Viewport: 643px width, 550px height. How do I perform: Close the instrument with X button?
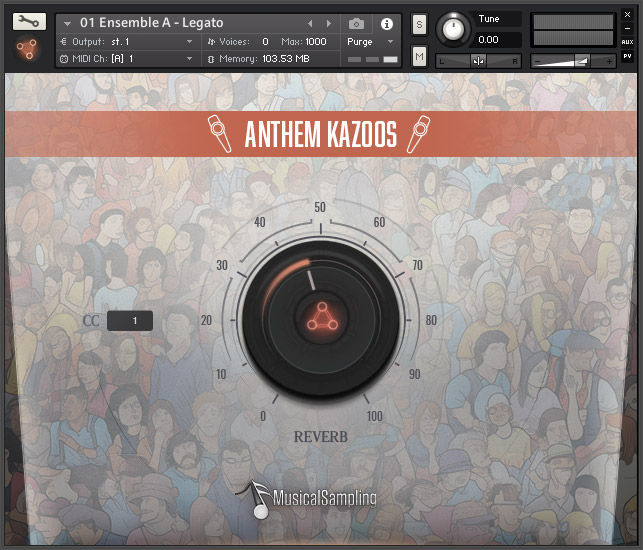(627, 14)
